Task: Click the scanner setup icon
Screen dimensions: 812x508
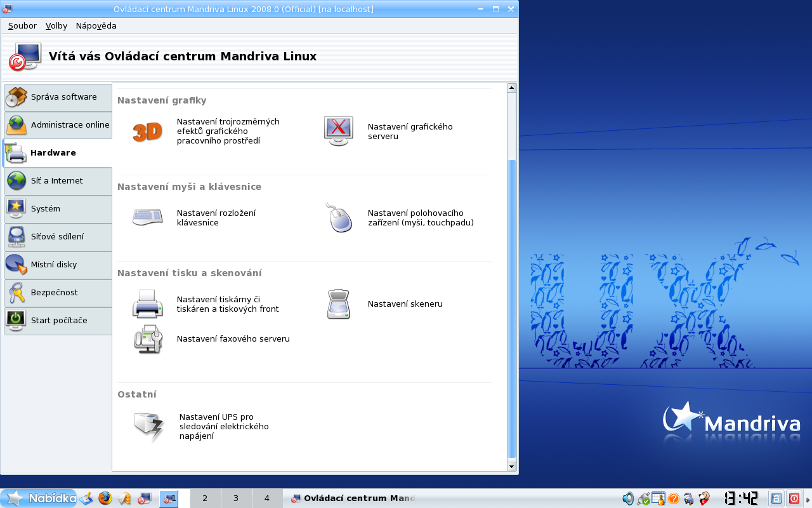Action: point(339,304)
